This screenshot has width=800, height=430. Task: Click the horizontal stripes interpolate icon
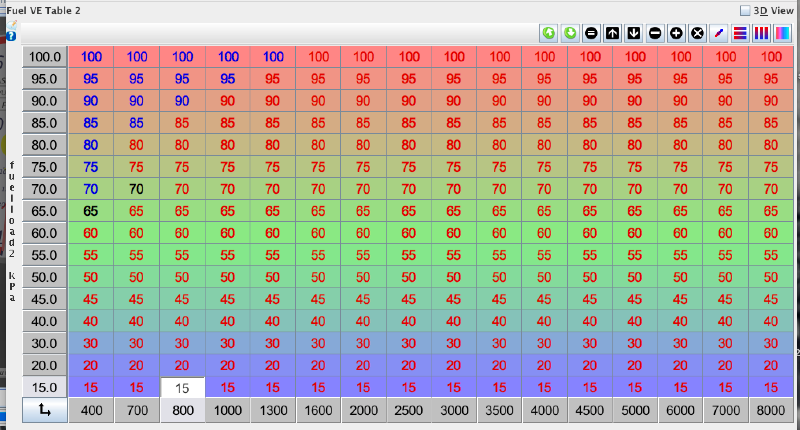(x=740, y=33)
